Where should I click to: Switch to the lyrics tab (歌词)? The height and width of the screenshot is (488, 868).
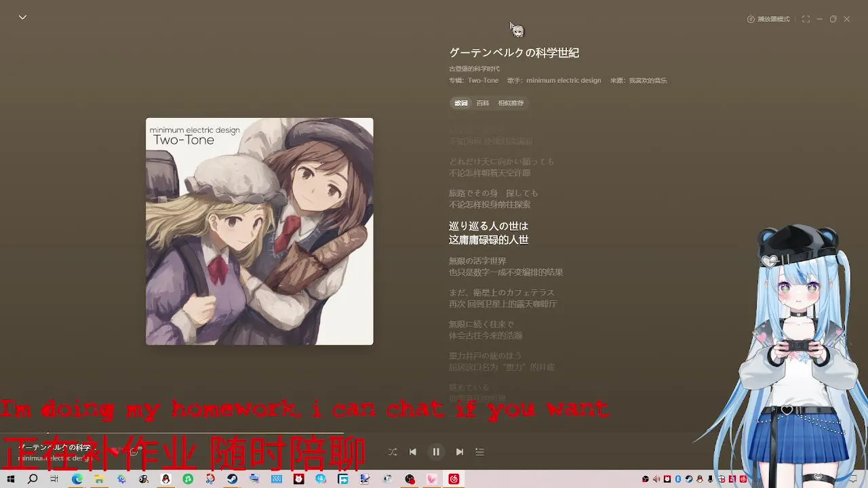[461, 103]
